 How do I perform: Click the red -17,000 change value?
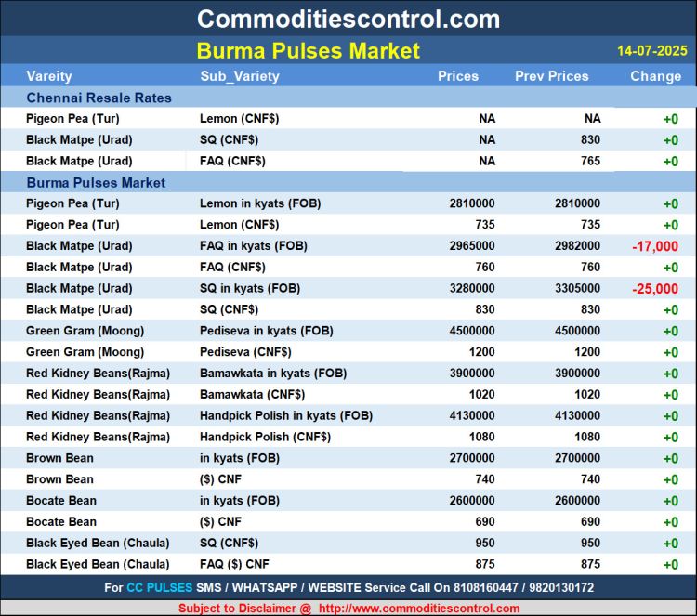coord(655,246)
